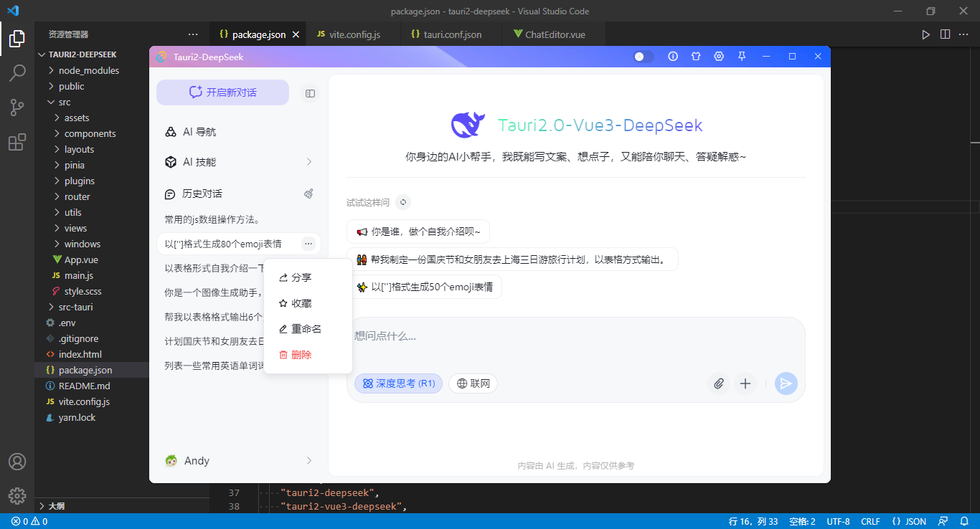
Task: Click chat input 想问点什么...
Action: (x=576, y=335)
